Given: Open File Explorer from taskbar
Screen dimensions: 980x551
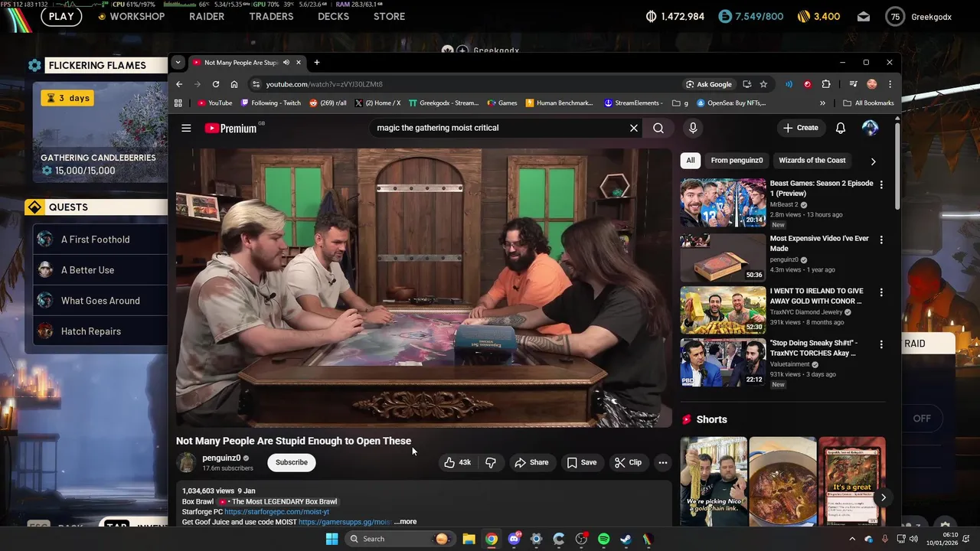Looking at the screenshot, I should pyautogui.click(x=469, y=539).
